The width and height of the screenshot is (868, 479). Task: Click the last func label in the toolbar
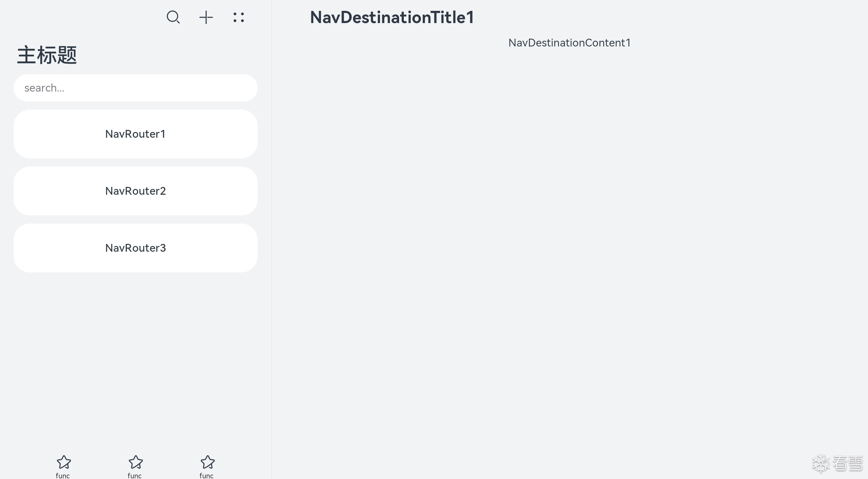pyautogui.click(x=206, y=476)
